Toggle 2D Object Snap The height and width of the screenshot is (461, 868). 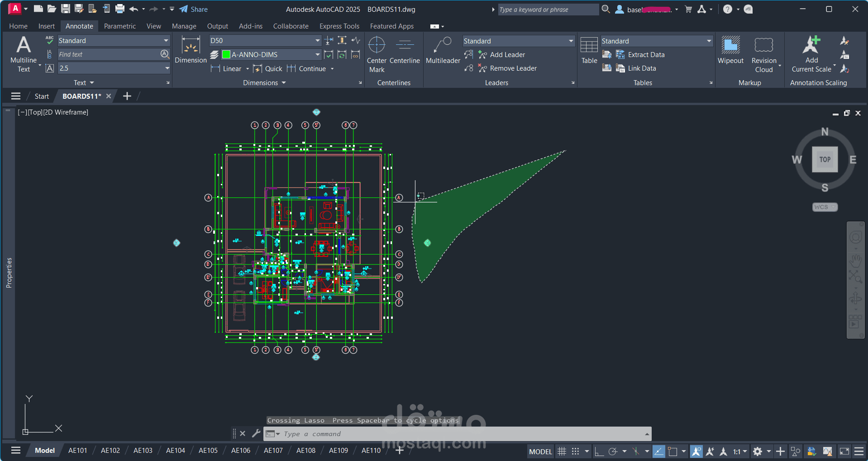click(x=672, y=451)
